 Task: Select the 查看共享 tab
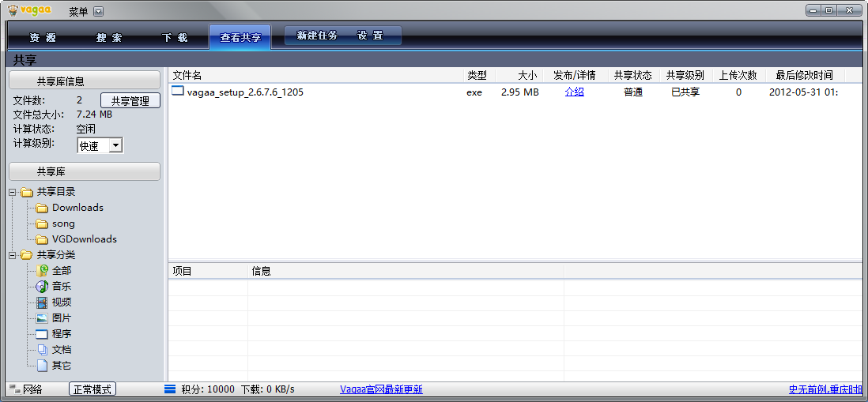[240, 37]
